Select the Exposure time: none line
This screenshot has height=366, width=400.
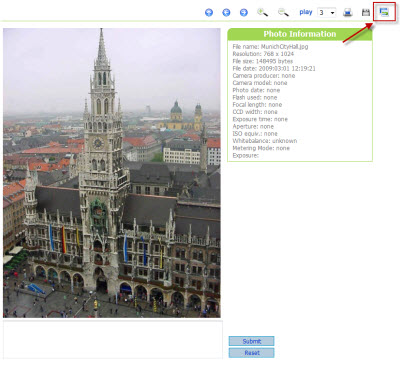(x=260, y=119)
